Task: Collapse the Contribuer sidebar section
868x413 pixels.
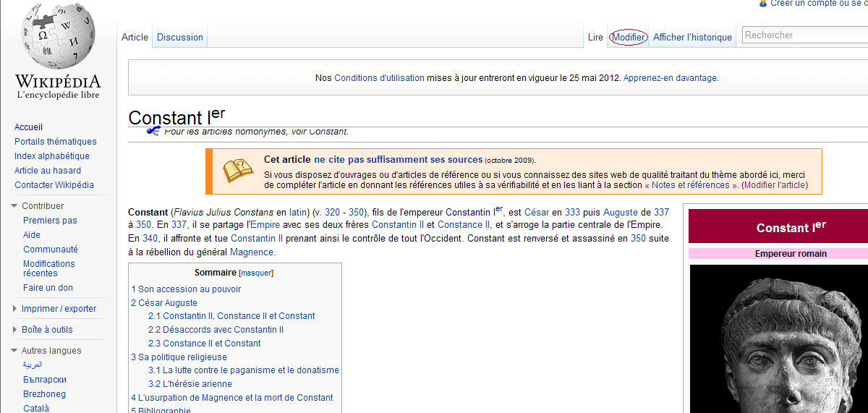Action: point(15,206)
